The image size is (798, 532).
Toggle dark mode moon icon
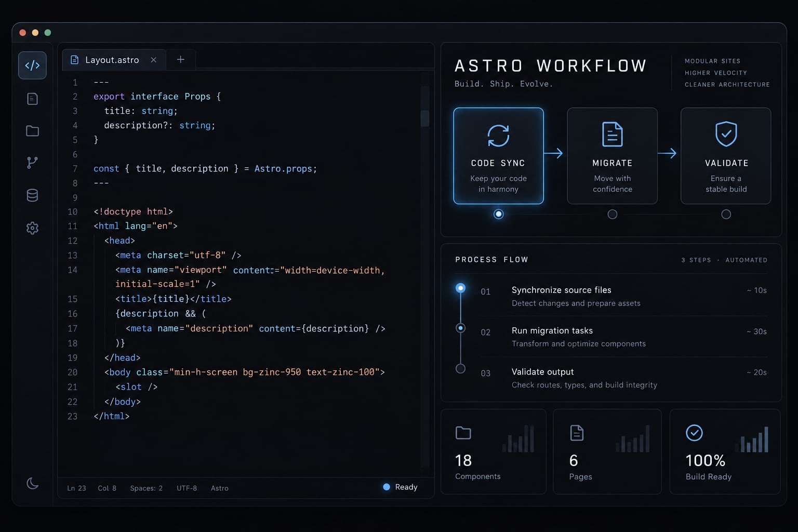click(x=32, y=483)
